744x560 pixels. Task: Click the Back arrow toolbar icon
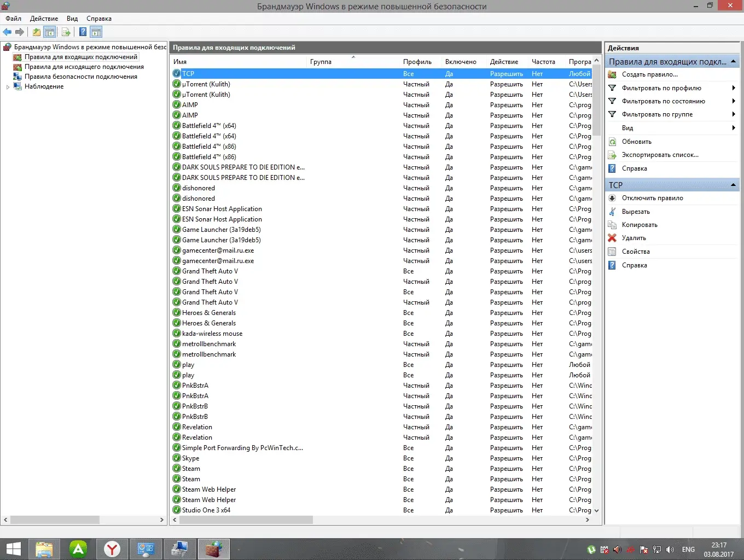(x=7, y=32)
